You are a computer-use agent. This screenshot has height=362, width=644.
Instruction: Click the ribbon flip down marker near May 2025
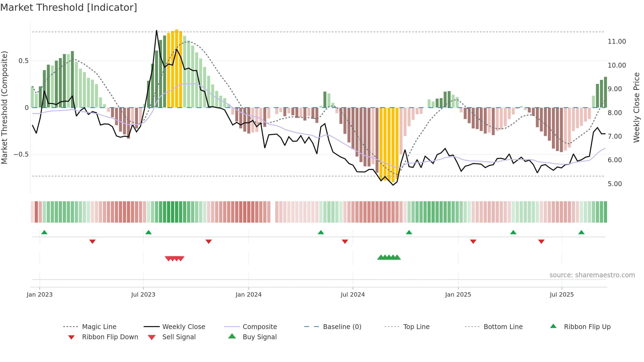click(541, 242)
